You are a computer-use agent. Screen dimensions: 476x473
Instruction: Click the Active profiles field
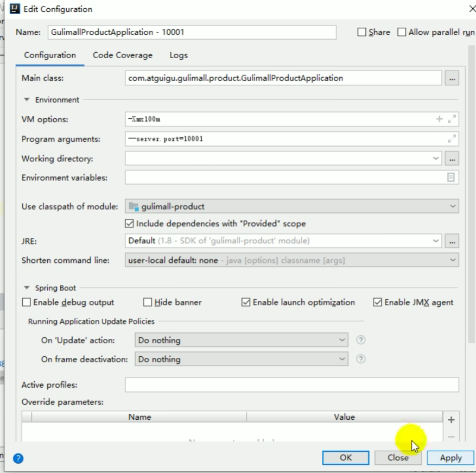(291, 385)
